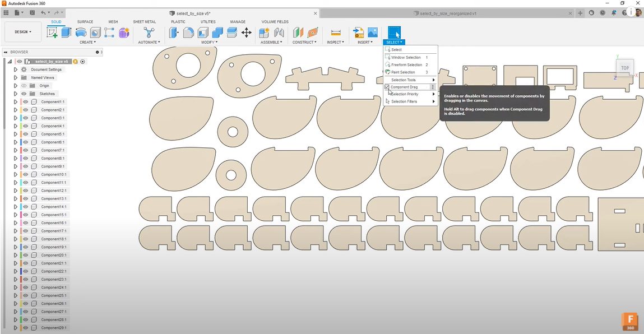Open the Measure tool under Inspect
The height and width of the screenshot is (334, 644).
click(x=335, y=33)
